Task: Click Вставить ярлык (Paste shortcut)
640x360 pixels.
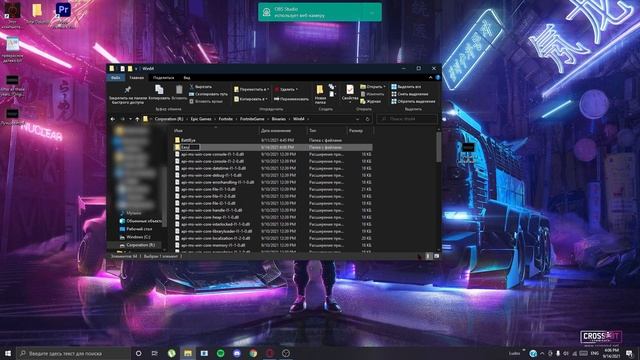Action: (x=206, y=101)
